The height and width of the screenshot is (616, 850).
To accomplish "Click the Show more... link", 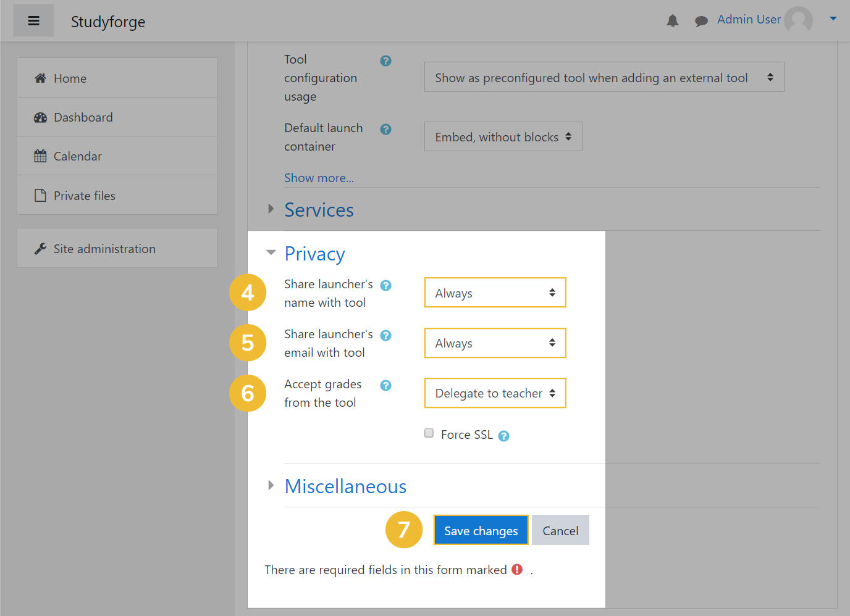I will (x=319, y=178).
